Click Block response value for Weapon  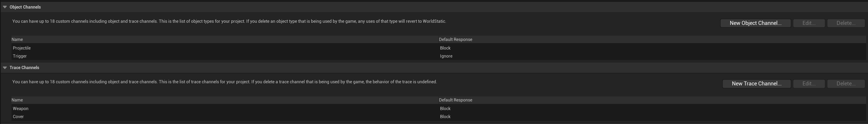(445, 108)
